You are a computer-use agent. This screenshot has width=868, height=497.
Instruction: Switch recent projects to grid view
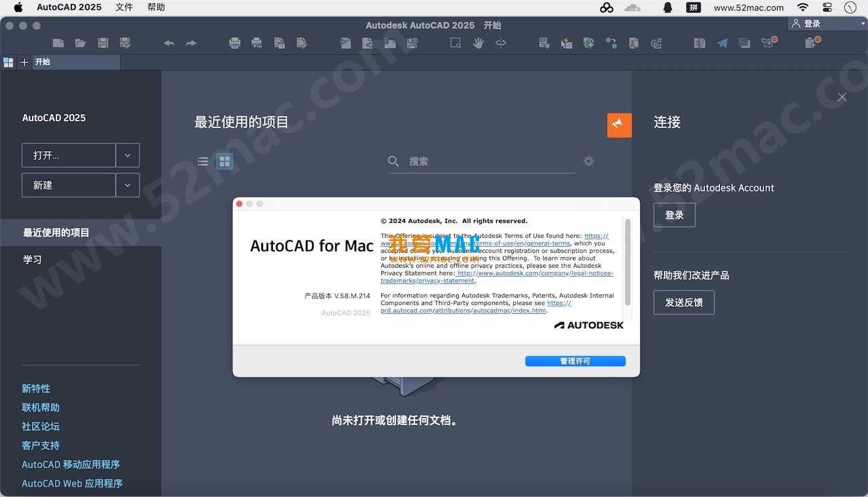(225, 161)
